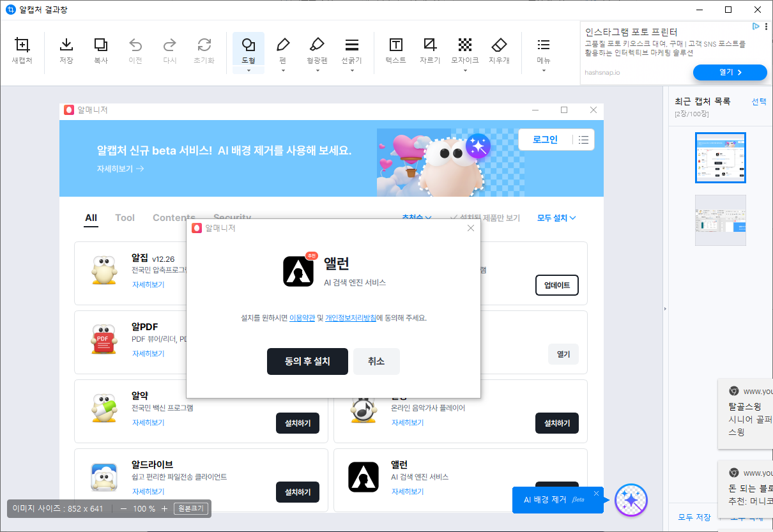The height and width of the screenshot is (532, 773).
Task: Expand the 모자이크 options dropdown arrow
Action: tap(465, 70)
